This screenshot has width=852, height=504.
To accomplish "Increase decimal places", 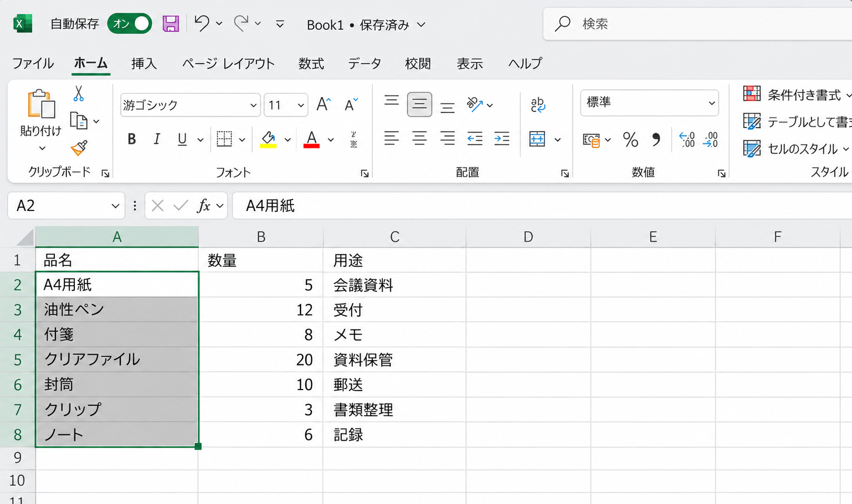I will point(687,139).
